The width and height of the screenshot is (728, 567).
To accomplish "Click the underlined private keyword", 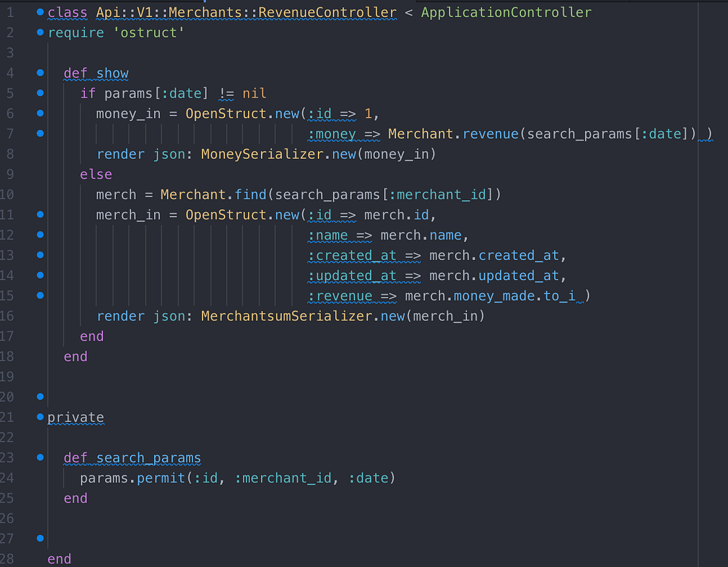I will pyautogui.click(x=76, y=417).
